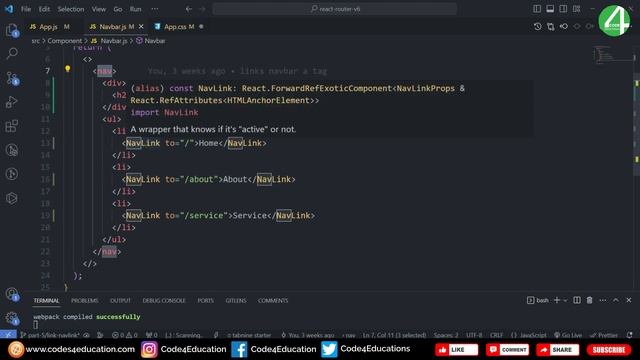Click the lightbulb code action on line 7
Viewport: 640px width, 360px height.
[x=67, y=69]
